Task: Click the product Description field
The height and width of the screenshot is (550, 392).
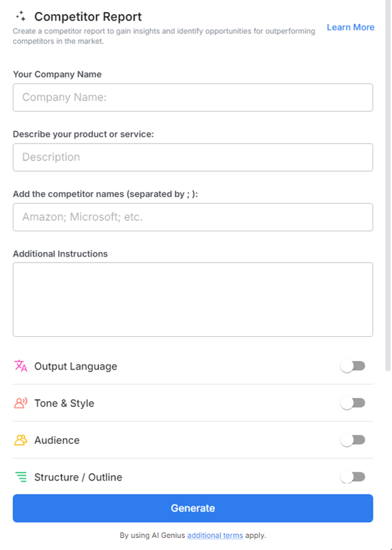Action: click(x=192, y=157)
